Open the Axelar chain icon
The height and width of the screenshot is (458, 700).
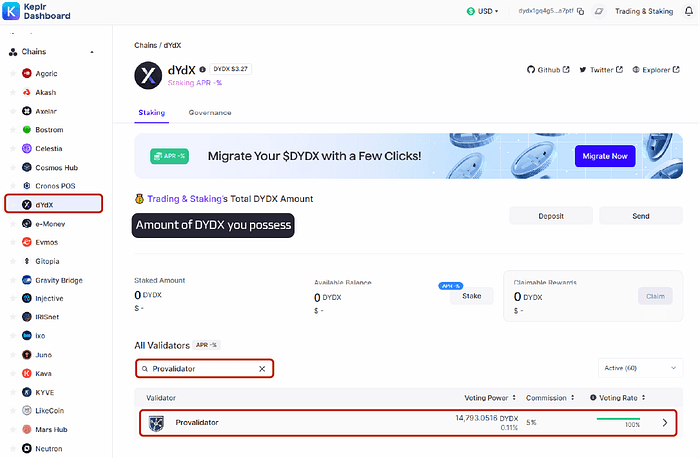coord(27,111)
